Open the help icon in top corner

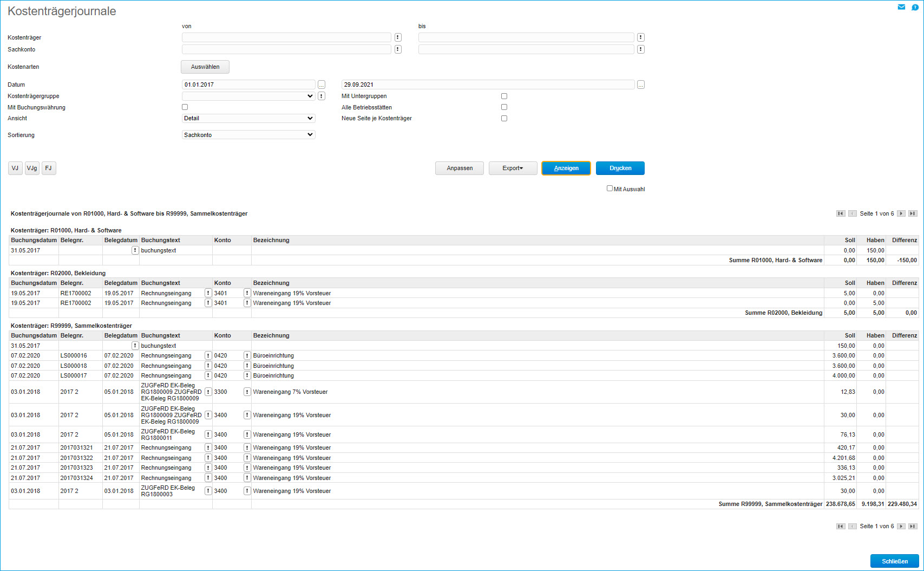[x=915, y=7]
